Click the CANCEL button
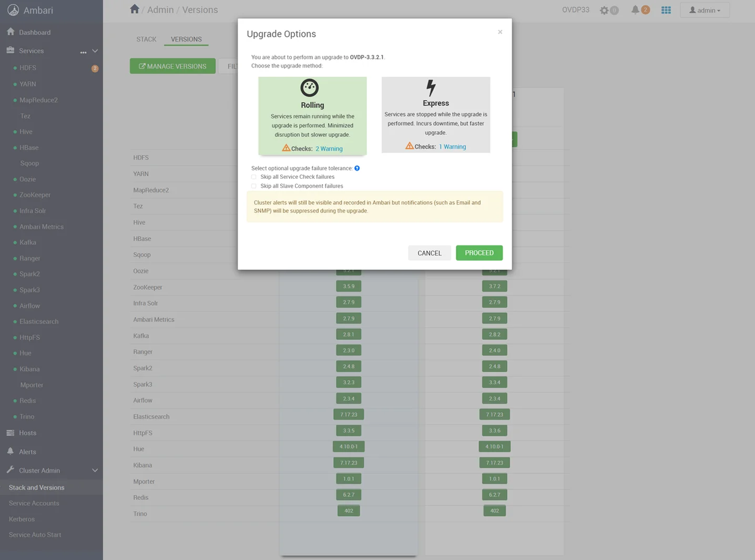Screen dimensions: 755x560 point(430,253)
